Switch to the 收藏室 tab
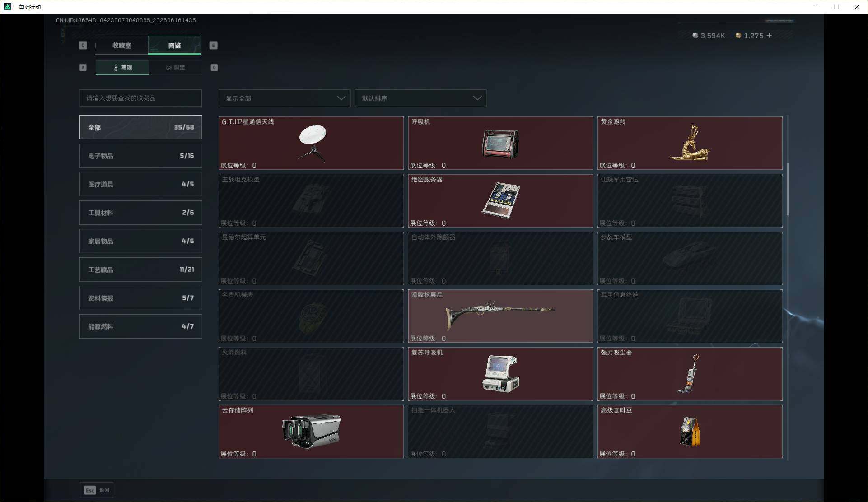 click(x=121, y=45)
